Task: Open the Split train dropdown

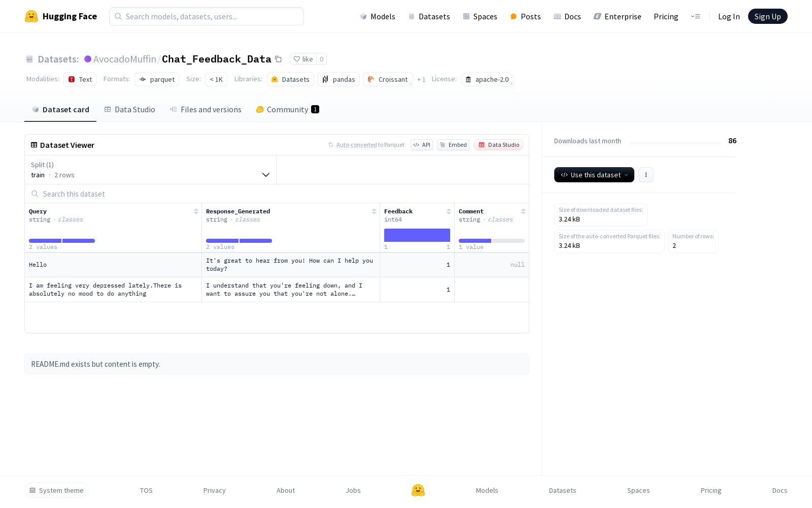Action: tap(150, 170)
